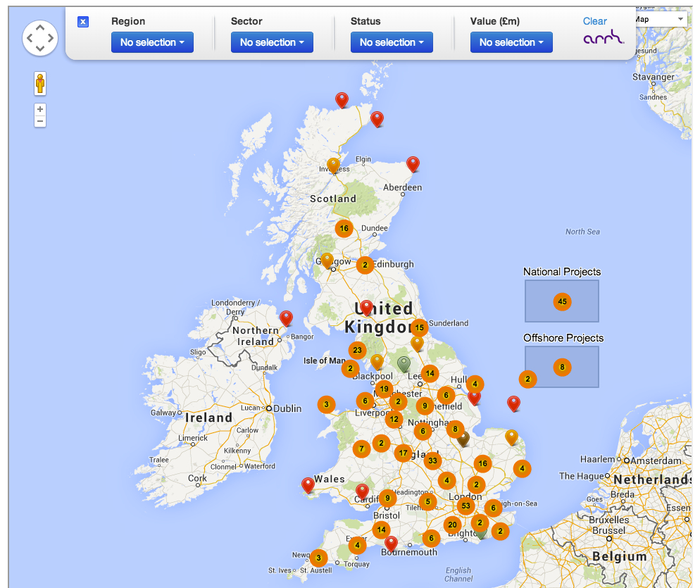Click the Street View pegman icon
700x588 pixels.
[x=40, y=84]
